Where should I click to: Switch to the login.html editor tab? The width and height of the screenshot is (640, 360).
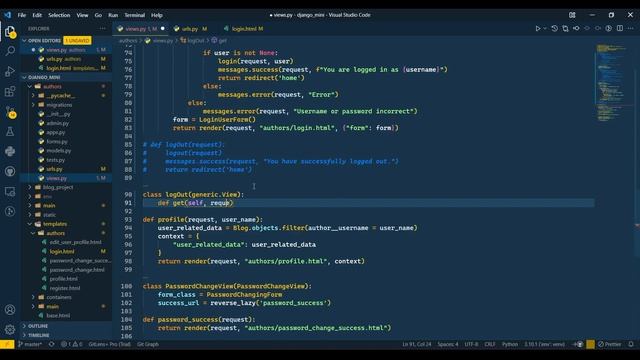tap(244, 29)
